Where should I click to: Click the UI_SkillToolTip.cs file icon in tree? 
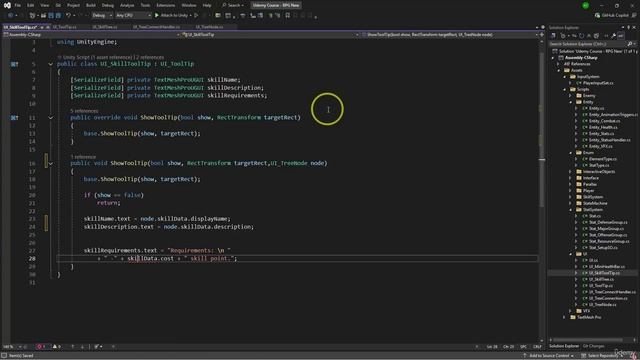coord(584,273)
